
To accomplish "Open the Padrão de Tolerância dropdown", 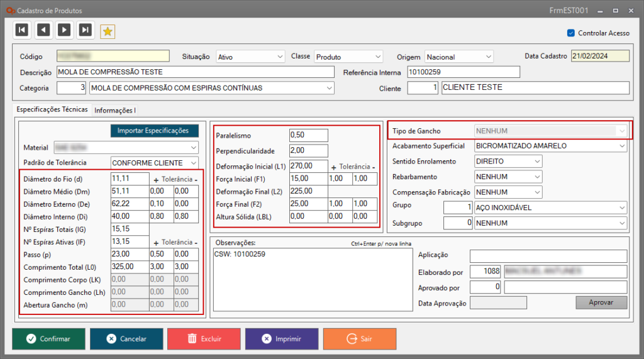I will coord(155,163).
